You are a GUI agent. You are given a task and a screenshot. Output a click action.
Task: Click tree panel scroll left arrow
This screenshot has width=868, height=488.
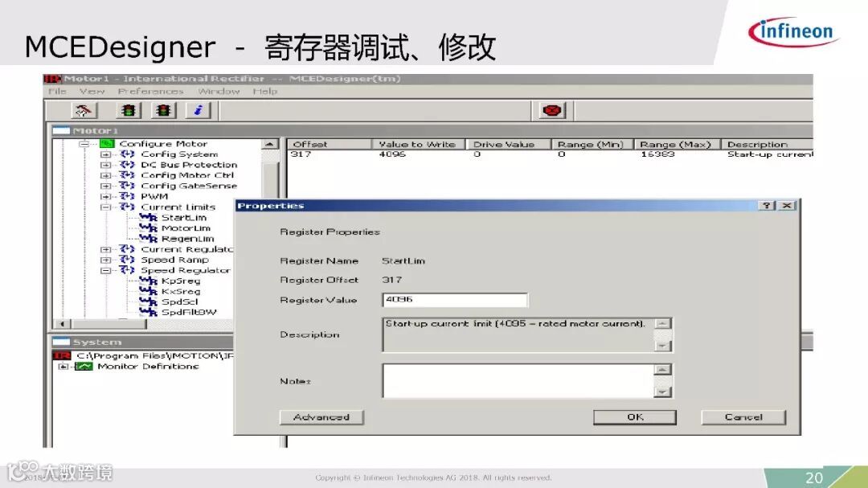tap(63, 324)
